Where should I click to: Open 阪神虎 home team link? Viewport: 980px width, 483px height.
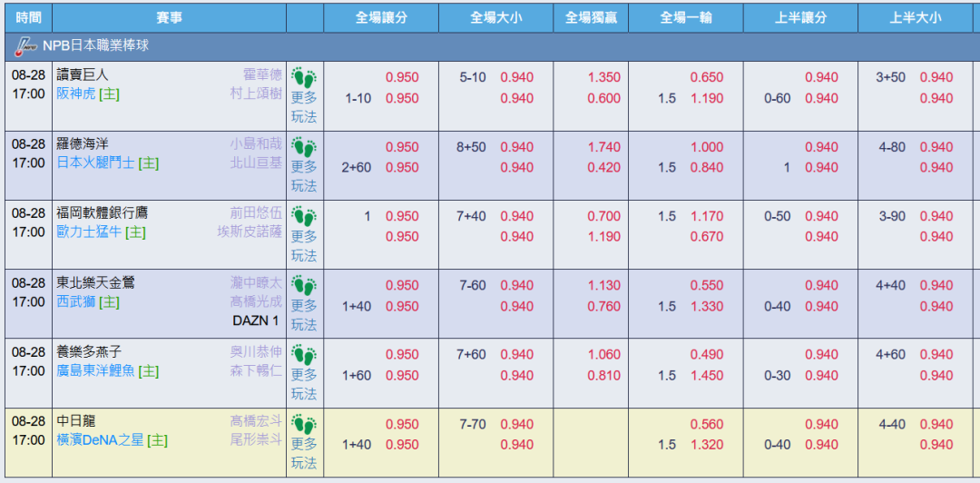pyautogui.click(x=75, y=94)
